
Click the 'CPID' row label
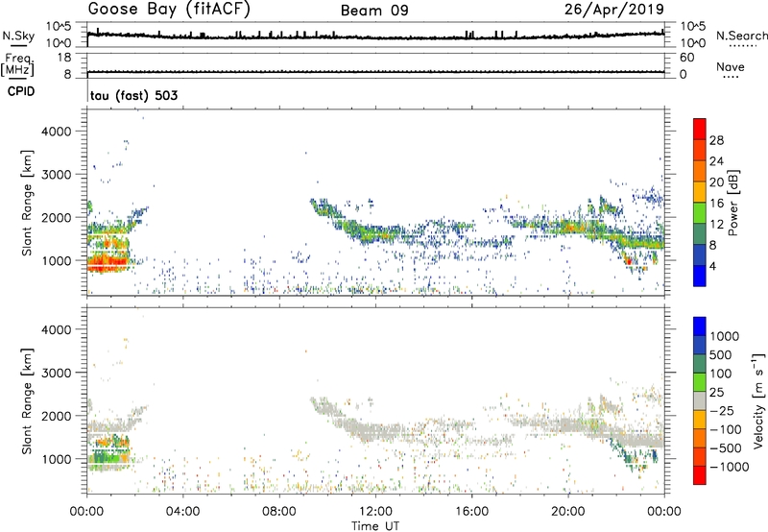click(x=21, y=91)
